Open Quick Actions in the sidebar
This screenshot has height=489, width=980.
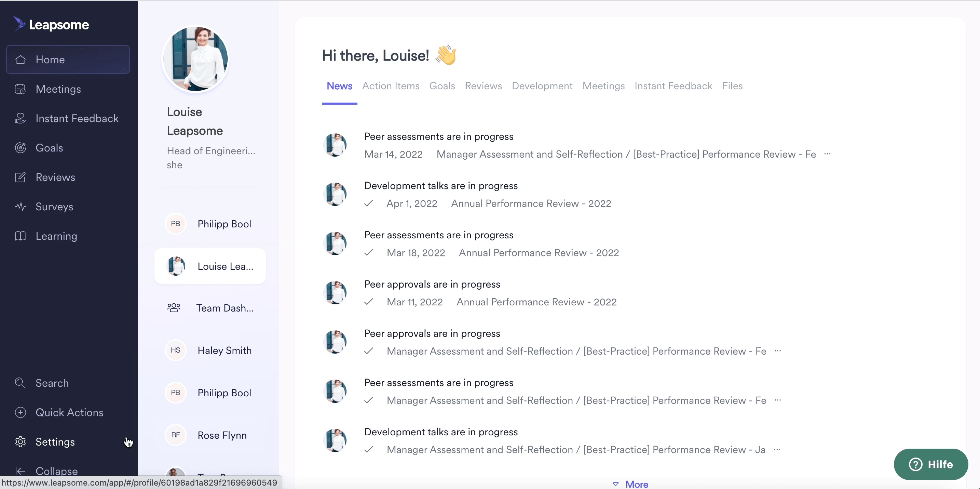[x=68, y=412]
